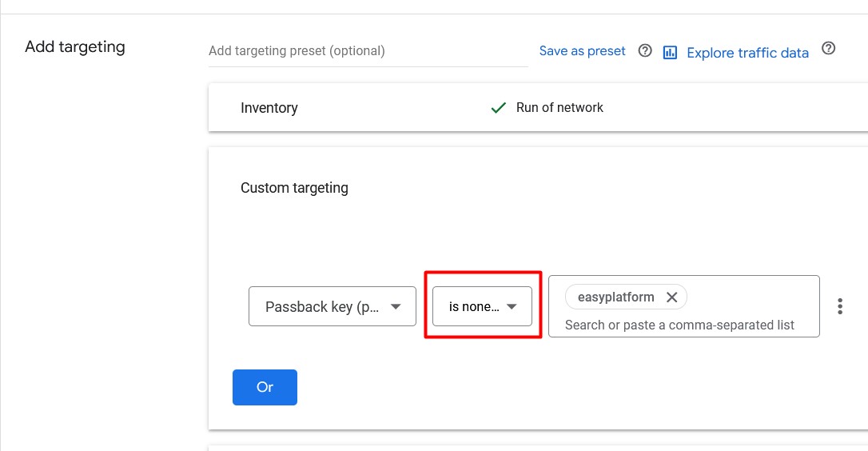Click the blue Or button
Screen dimensions: 868x451
click(x=265, y=387)
